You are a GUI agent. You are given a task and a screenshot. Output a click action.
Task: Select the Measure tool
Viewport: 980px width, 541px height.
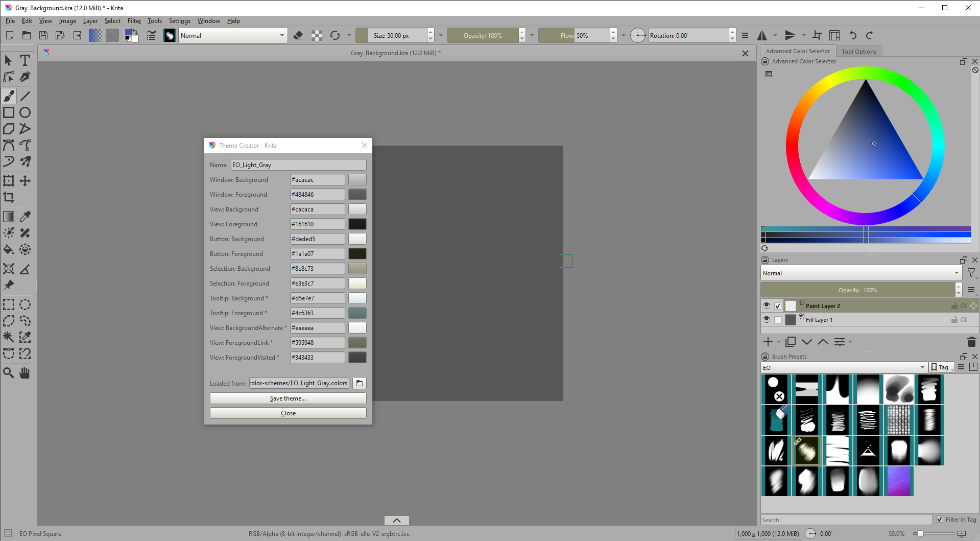coord(25,269)
